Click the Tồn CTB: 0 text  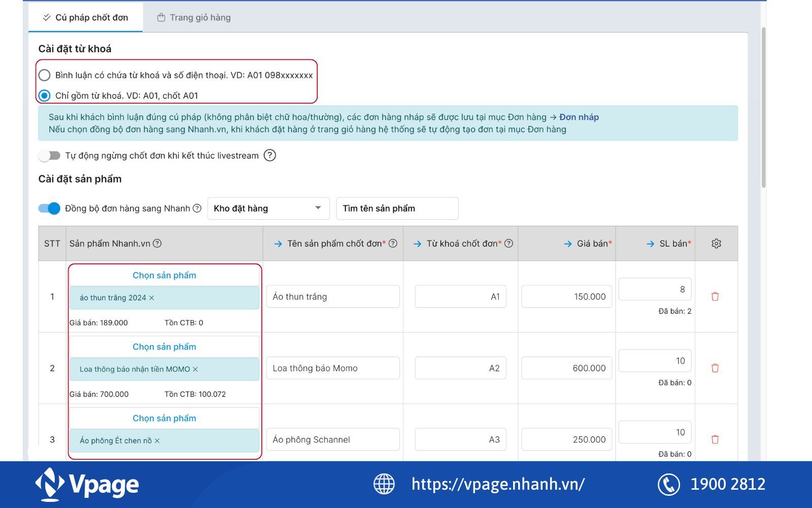point(184,323)
